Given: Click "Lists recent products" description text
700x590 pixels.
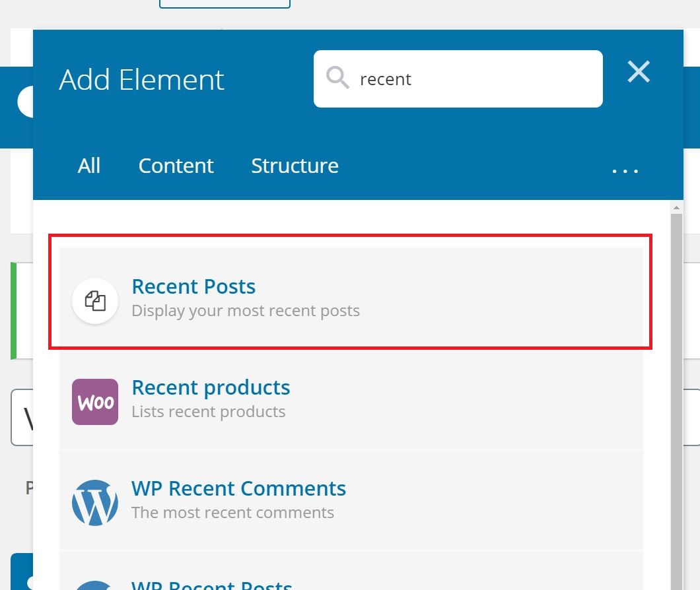Looking at the screenshot, I should point(209,412).
